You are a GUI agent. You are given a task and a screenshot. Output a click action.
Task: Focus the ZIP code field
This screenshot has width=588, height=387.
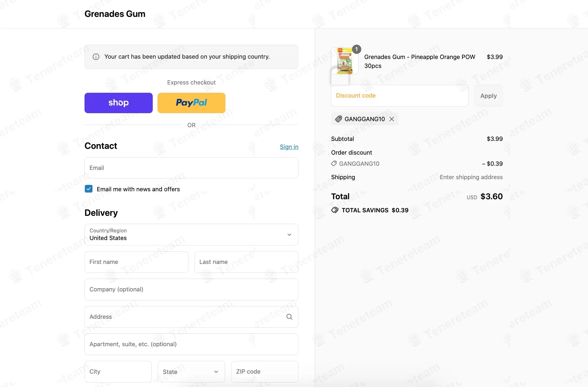265,372
